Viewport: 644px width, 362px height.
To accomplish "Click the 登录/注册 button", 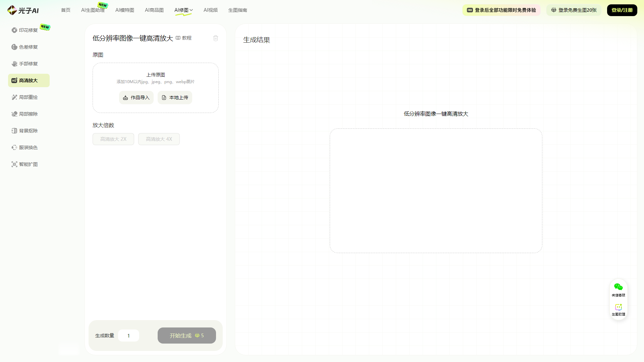I will tap(622, 10).
